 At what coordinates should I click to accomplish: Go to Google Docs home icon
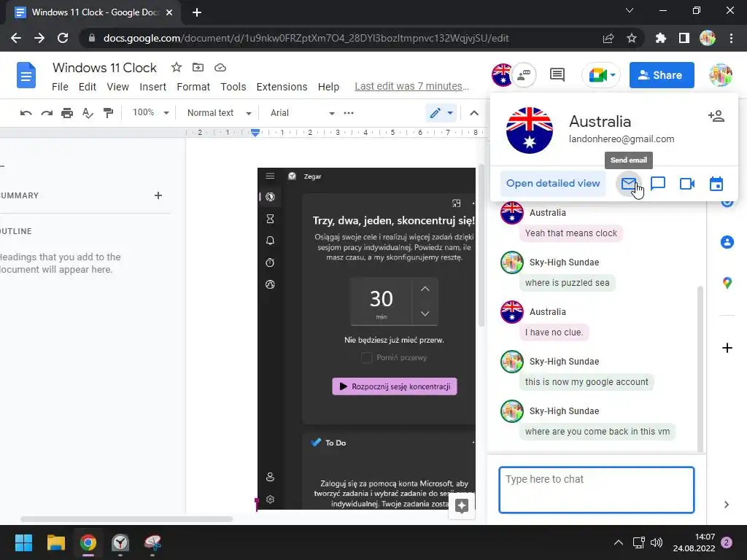pos(26,75)
